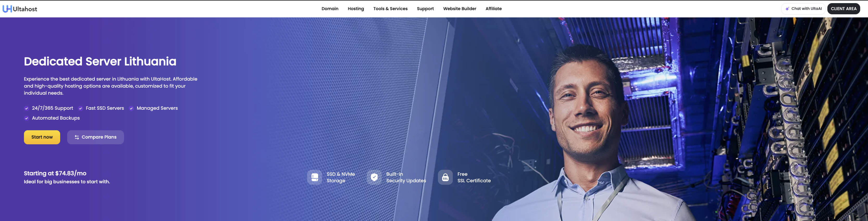This screenshot has height=221, width=868.
Task: Click the Fast SSD Servers checkmark icon
Action: tap(80, 108)
